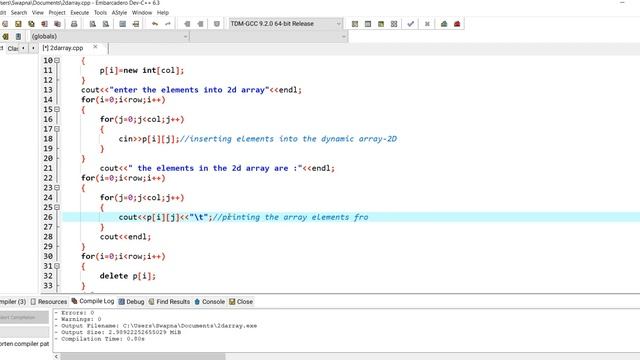Click the Find Results tab icon
This screenshot has width=640, height=360.
point(151,302)
